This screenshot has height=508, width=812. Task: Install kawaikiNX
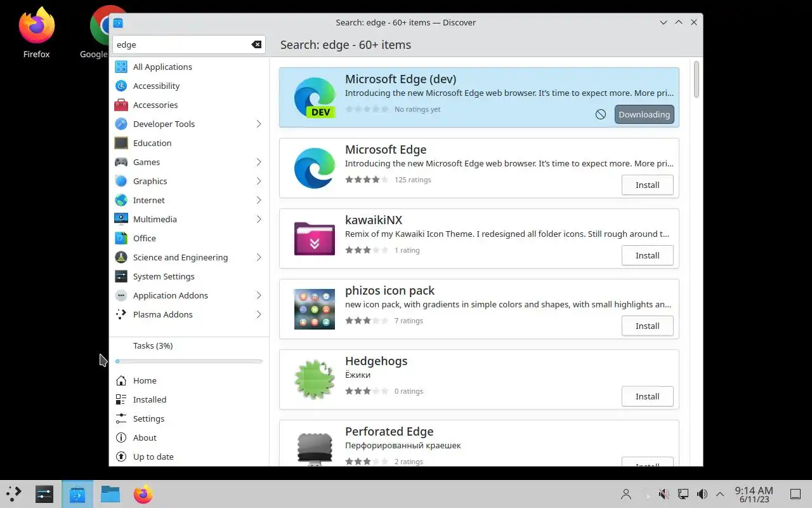pyautogui.click(x=647, y=255)
